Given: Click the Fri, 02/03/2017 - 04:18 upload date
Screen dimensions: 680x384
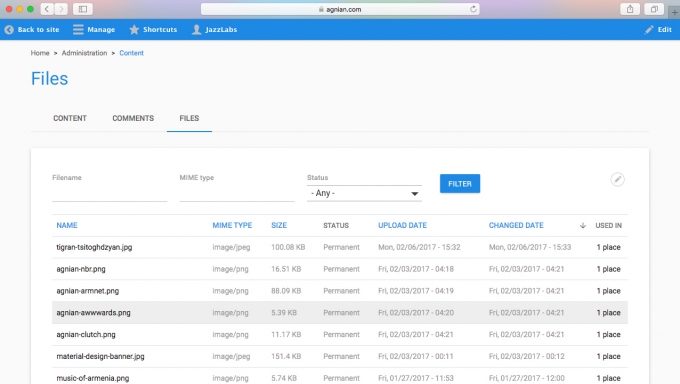Looking at the screenshot, I should pos(415,269).
